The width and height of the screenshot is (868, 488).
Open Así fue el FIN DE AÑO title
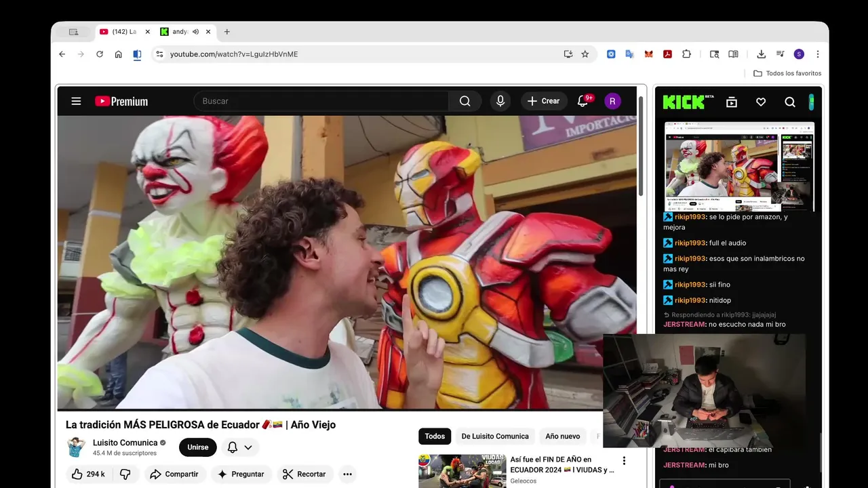(x=562, y=464)
